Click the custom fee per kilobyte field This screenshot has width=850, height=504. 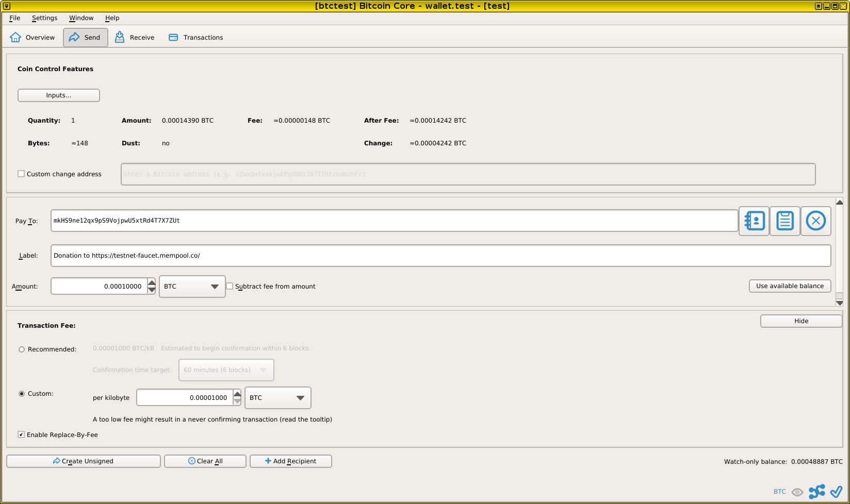[185, 398]
